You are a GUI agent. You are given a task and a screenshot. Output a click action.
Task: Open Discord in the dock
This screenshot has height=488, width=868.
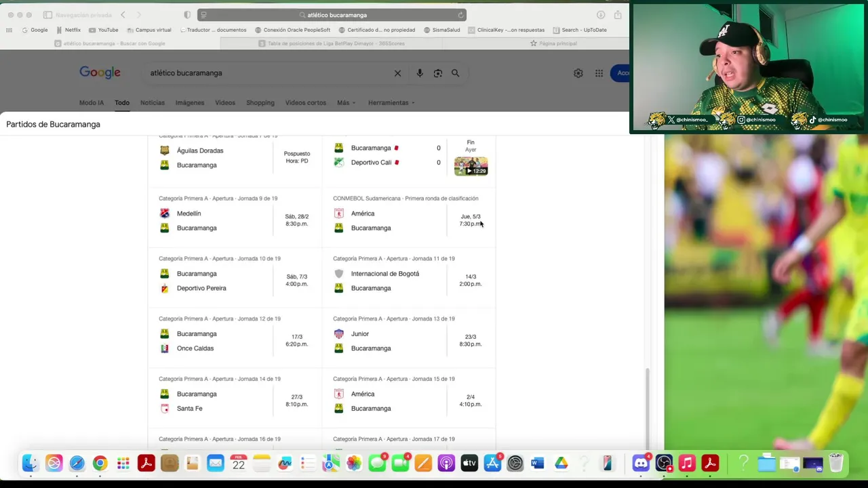(641, 464)
